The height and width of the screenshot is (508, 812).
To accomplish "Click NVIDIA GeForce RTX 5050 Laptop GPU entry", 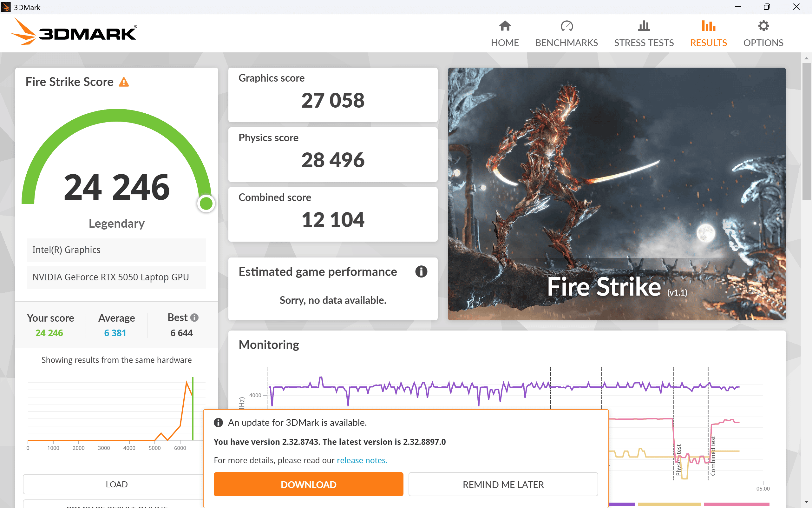I will tap(116, 277).
